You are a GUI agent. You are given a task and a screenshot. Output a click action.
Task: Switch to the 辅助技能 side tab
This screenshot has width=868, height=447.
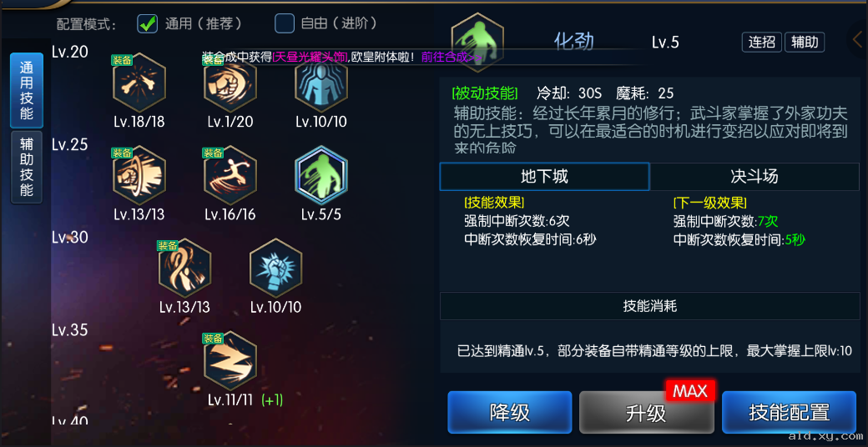point(27,167)
